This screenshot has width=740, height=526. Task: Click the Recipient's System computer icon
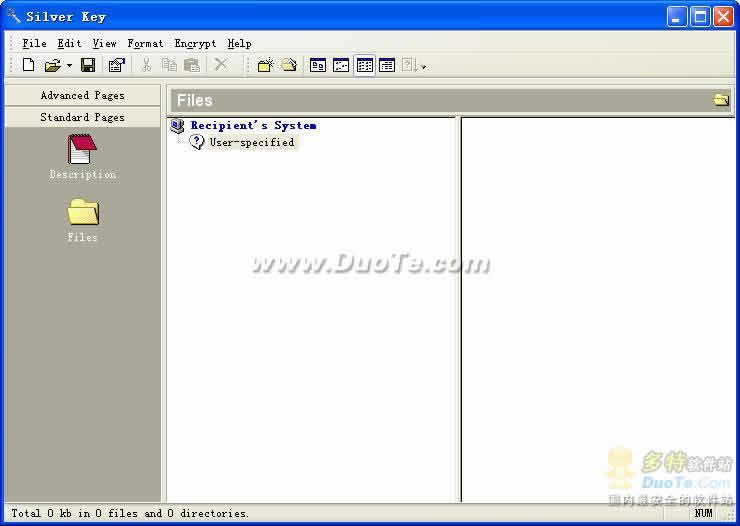click(177, 125)
